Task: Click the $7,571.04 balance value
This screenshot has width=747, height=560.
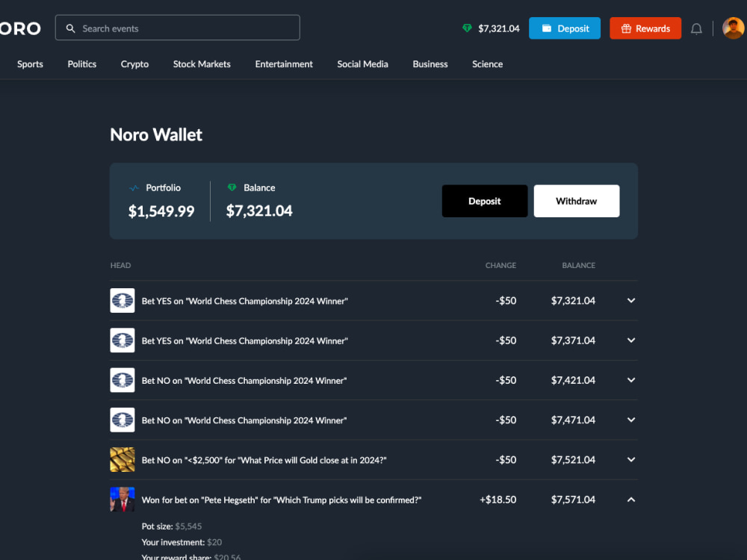Action: pyautogui.click(x=573, y=500)
